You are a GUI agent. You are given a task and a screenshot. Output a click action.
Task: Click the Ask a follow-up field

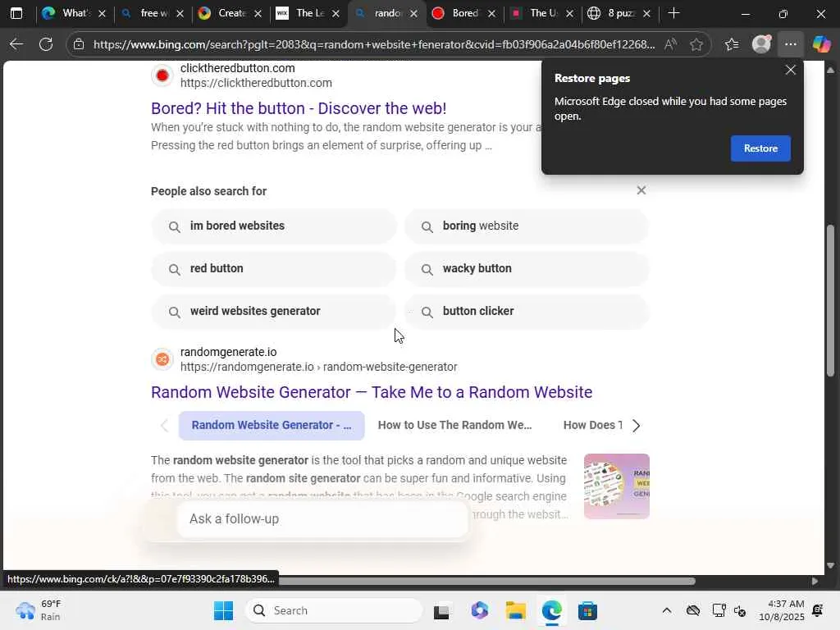(322, 518)
